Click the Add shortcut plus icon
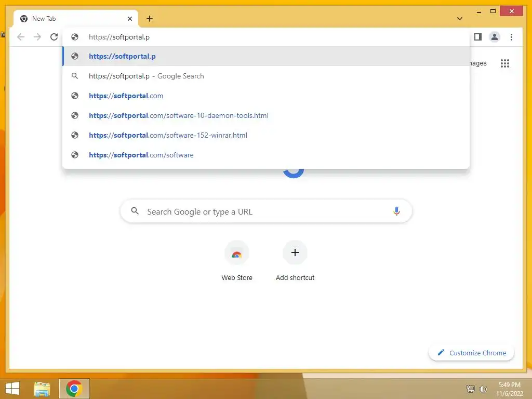The image size is (532, 399). point(295,252)
